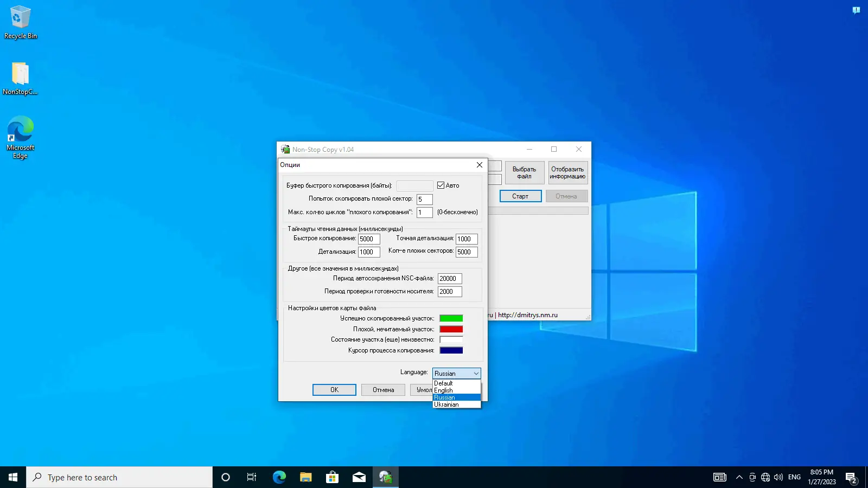The image size is (868, 488).
Task: Uncheck the Авто buffer checkbox
Action: (441, 185)
